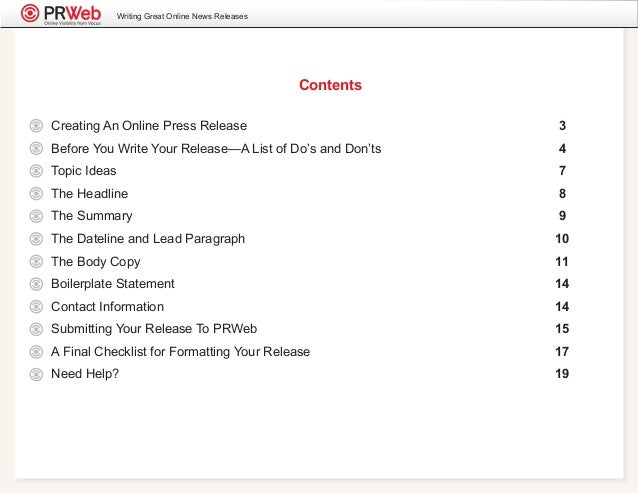Click page number 7 for Topic Ideas
This screenshot has width=638, height=493.
562,171
